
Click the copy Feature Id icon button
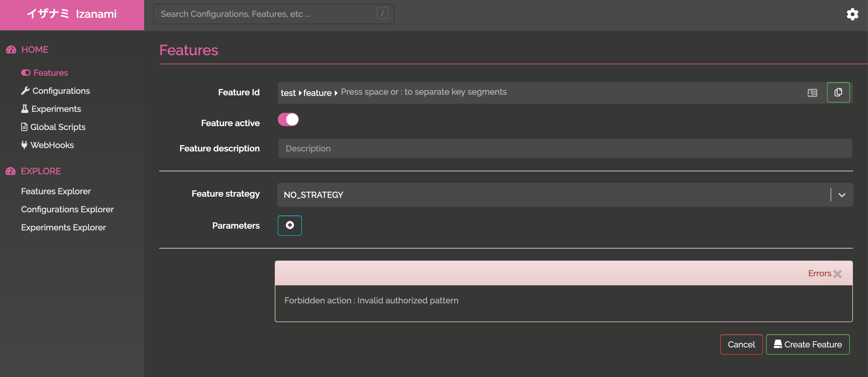coord(838,92)
